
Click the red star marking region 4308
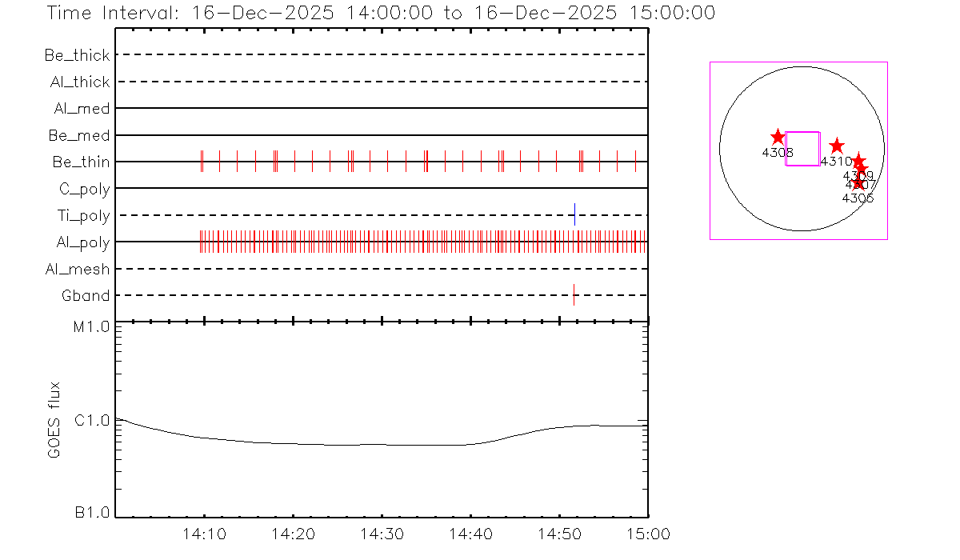778,138
